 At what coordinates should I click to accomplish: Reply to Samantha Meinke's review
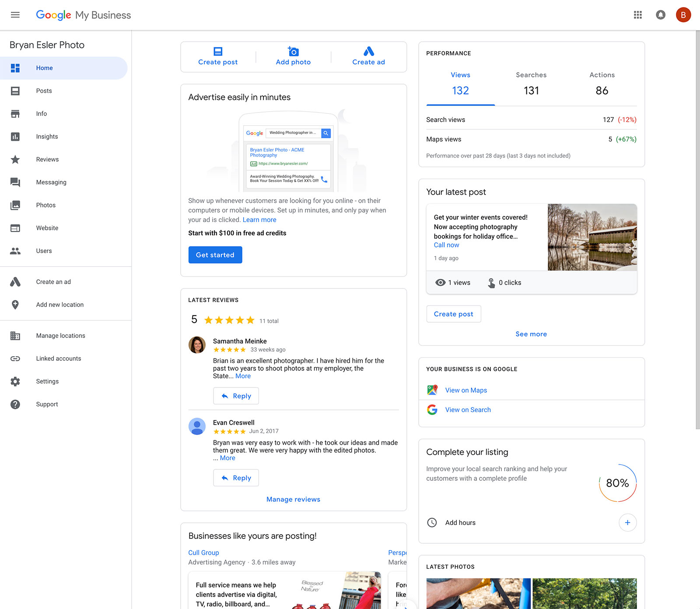(x=236, y=396)
